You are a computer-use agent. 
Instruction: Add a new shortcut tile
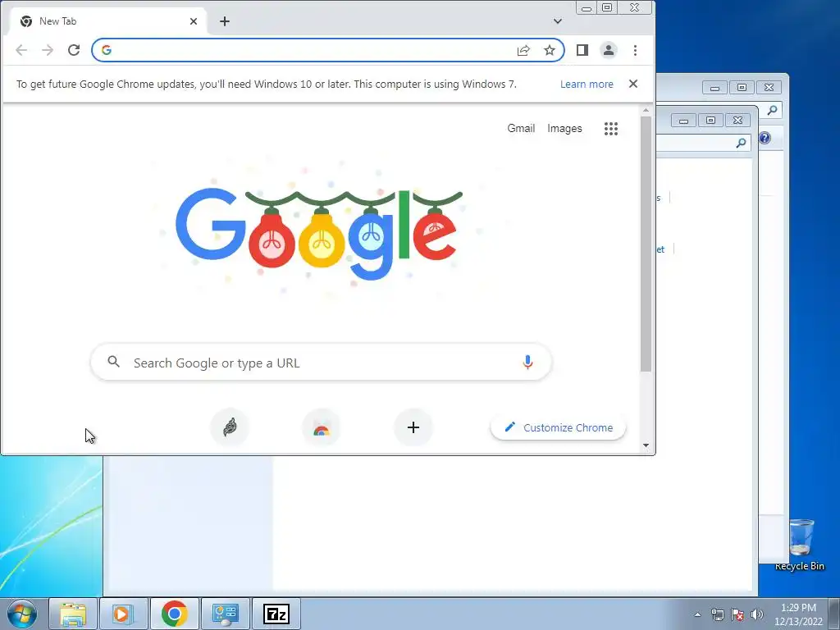click(413, 427)
